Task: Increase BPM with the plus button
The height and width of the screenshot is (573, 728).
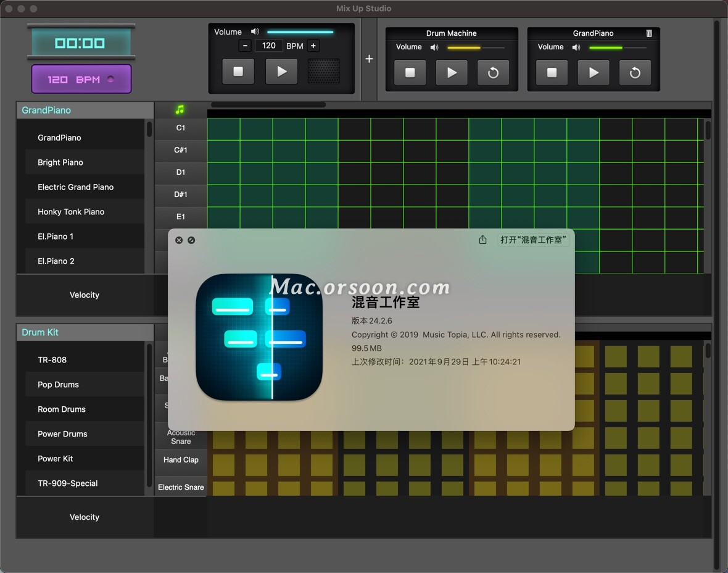Action: (x=313, y=46)
